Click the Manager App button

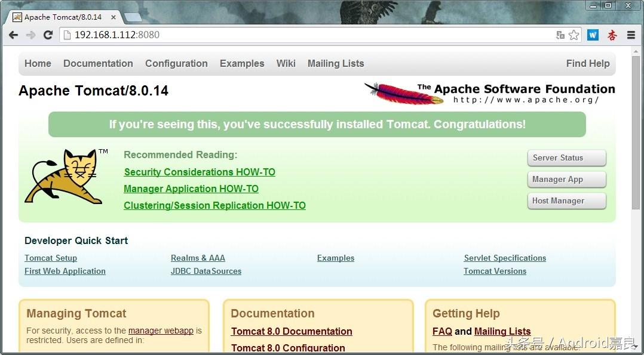[x=566, y=180]
